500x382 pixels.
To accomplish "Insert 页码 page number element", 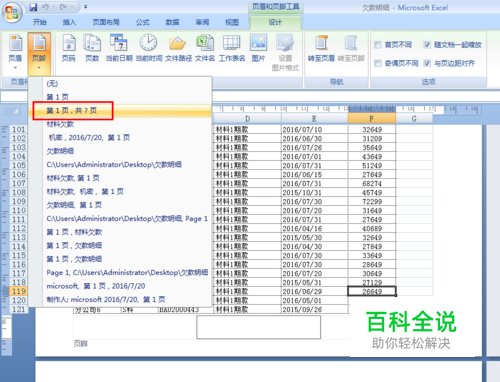I will [x=69, y=48].
